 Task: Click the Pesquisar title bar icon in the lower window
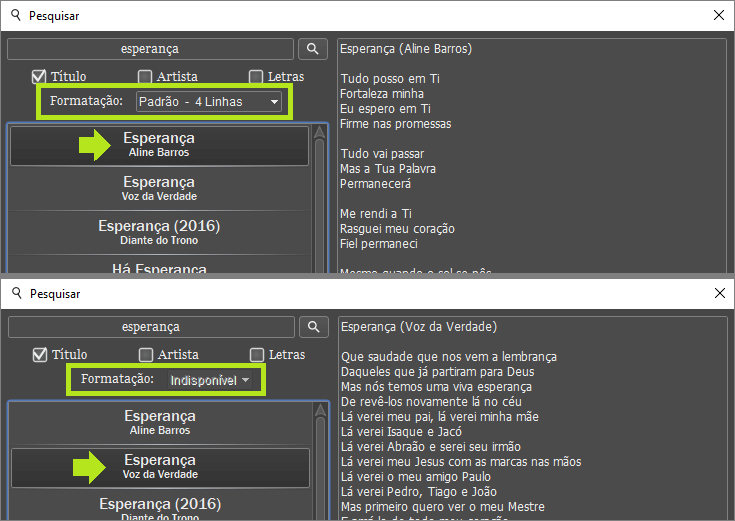click(14, 293)
